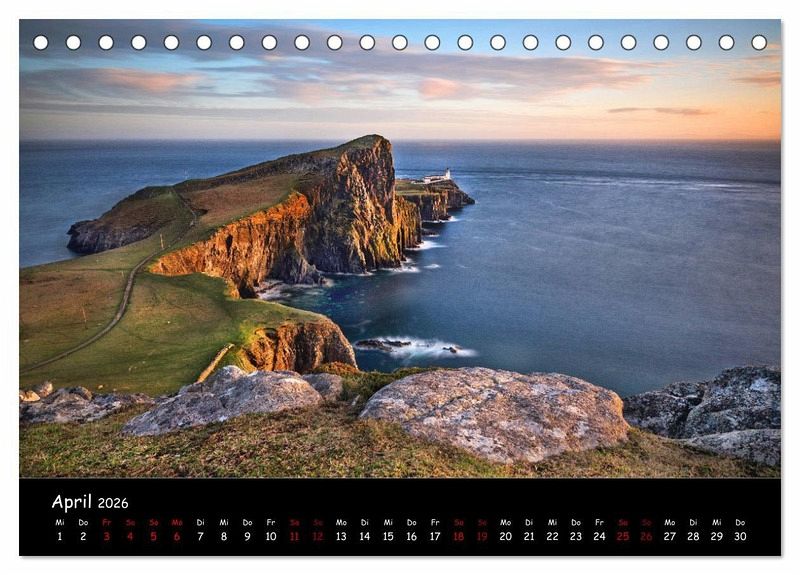Select date 22 on the calendar
Image resolution: width=800 pixels, height=575 pixels.
(552, 536)
